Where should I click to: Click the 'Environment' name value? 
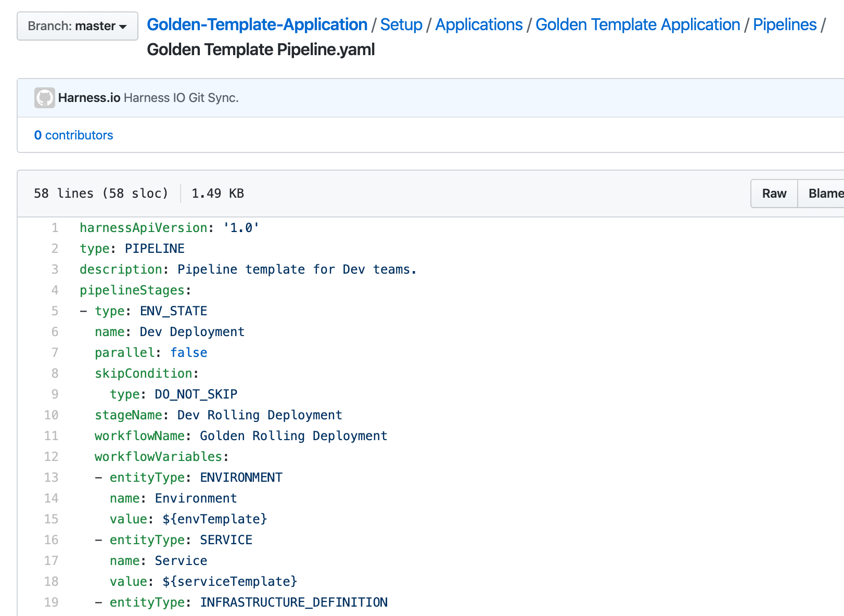pos(196,498)
